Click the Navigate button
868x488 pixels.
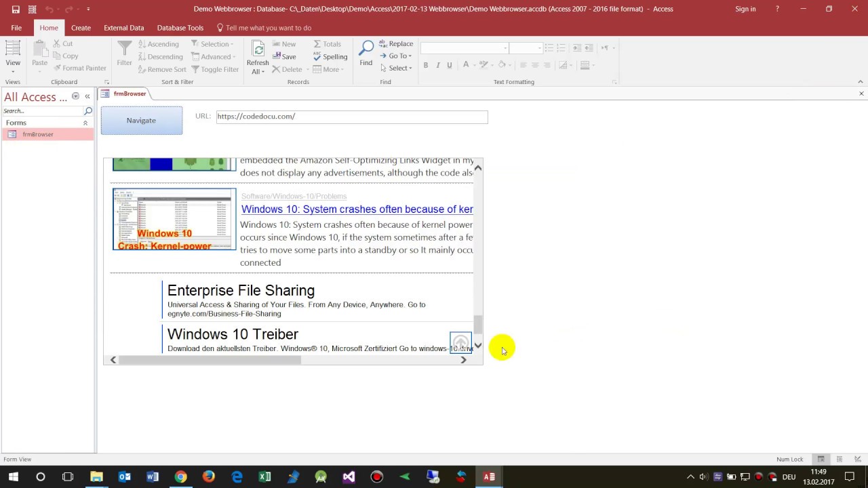141,120
